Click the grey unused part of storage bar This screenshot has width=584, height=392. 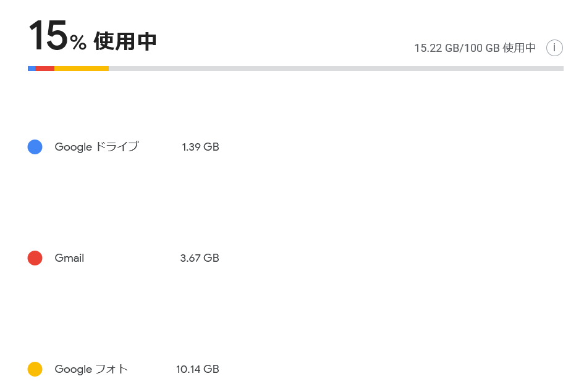coord(336,69)
